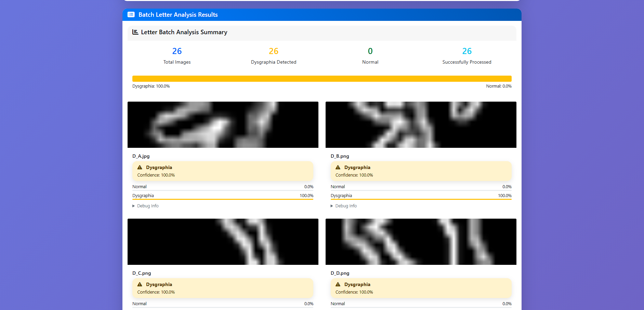The height and width of the screenshot is (310, 644).
Task: Click the D_C.png file name label
Action: coord(142,273)
